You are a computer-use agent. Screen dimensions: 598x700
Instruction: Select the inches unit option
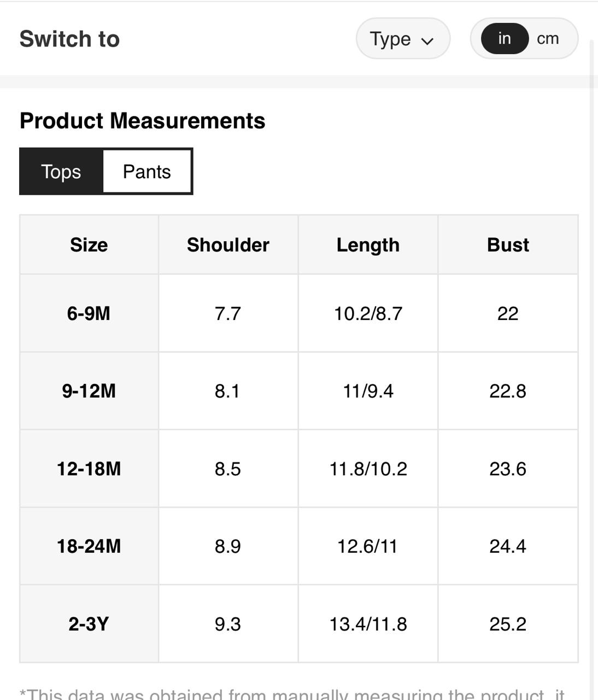point(504,38)
